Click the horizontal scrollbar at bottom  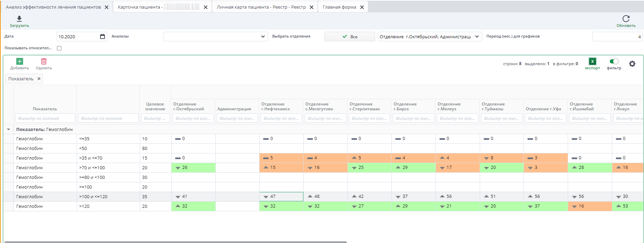point(175,242)
